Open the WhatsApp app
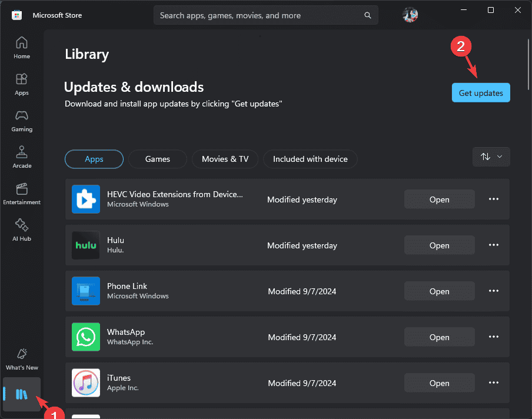Screen dimensions: 532x419 click(440, 337)
